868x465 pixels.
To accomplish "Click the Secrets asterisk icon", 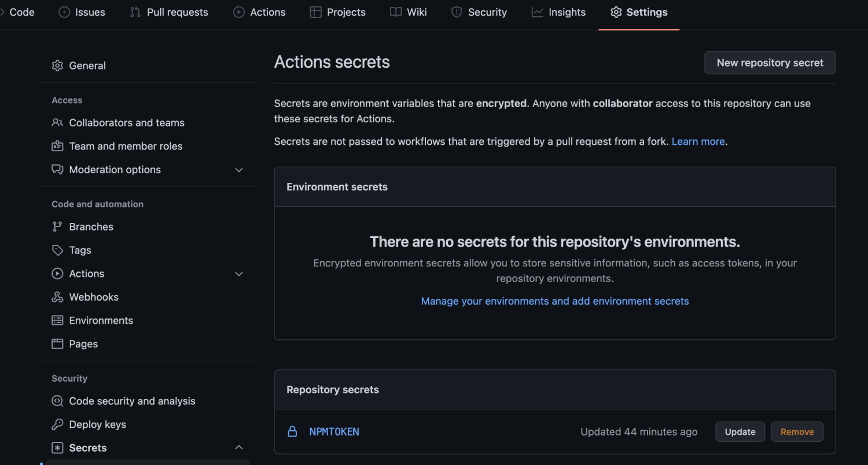I will [57, 448].
